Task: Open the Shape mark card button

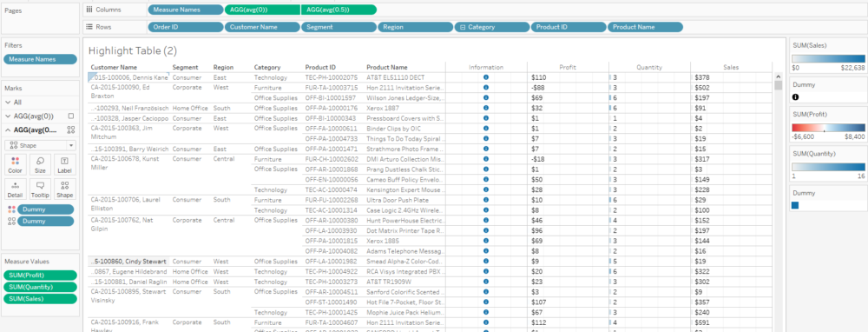Action: click(65, 189)
